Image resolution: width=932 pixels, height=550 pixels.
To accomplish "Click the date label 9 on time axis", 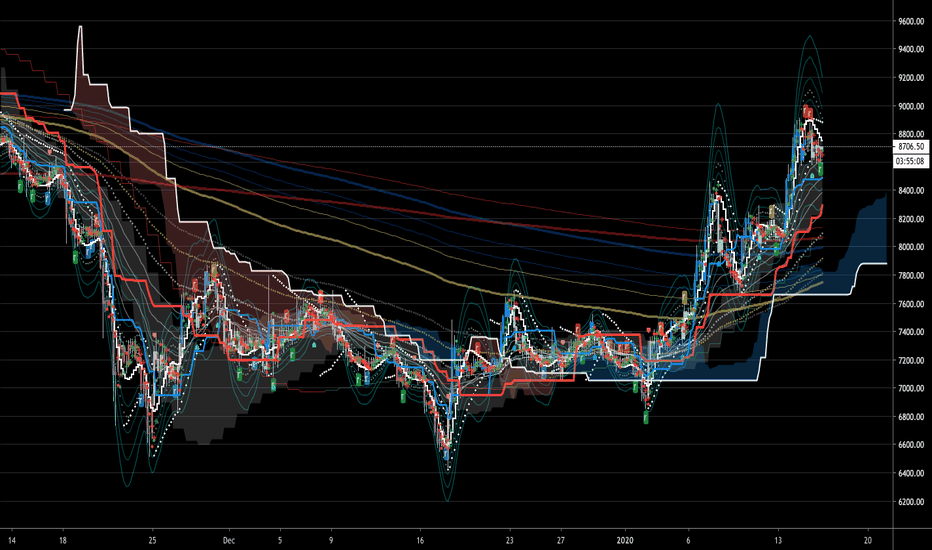I will pyautogui.click(x=331, y=540).
